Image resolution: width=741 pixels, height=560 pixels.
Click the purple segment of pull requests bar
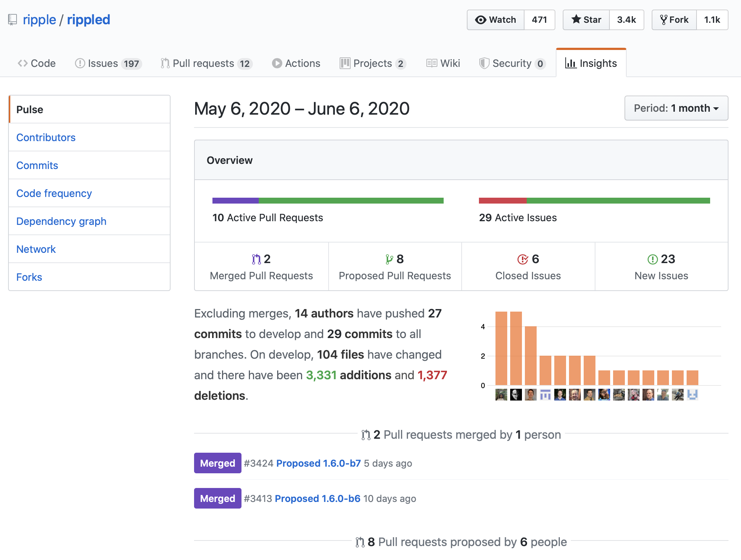pos(236,201)
